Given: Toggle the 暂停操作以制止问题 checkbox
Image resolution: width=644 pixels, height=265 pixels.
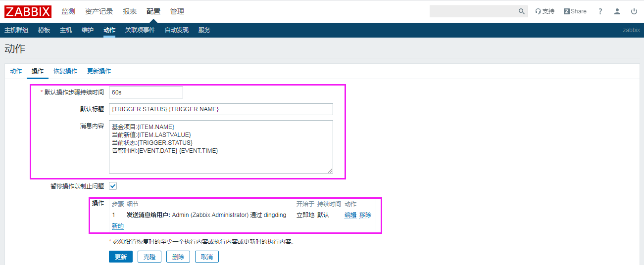Looking at the screenshot, I should point(113,186).
